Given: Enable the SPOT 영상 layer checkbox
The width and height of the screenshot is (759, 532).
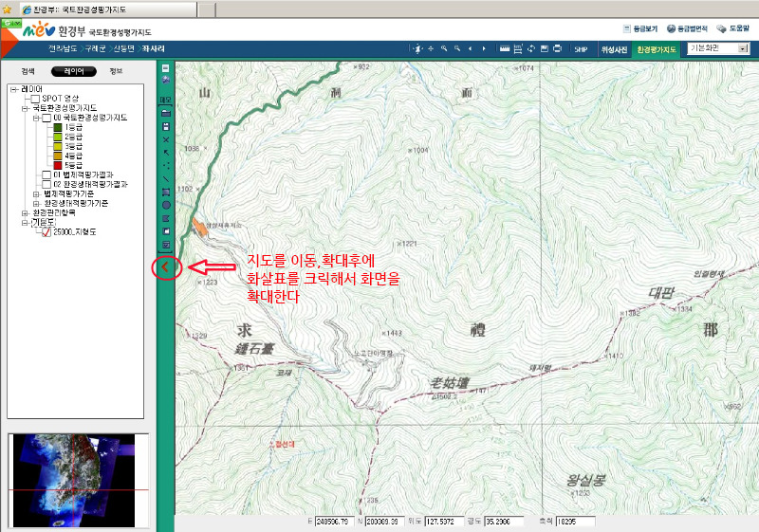Looking at the screenshot, I should coord(35,100).
